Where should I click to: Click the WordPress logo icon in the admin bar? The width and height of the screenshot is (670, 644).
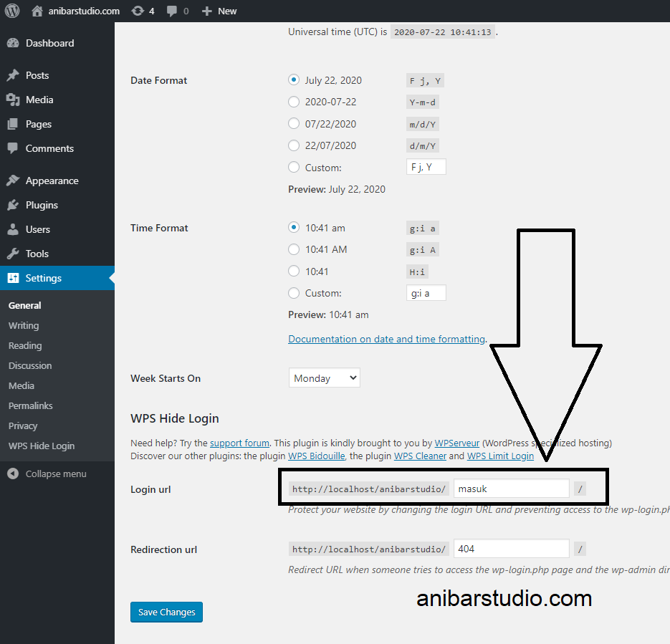[12, 11]
